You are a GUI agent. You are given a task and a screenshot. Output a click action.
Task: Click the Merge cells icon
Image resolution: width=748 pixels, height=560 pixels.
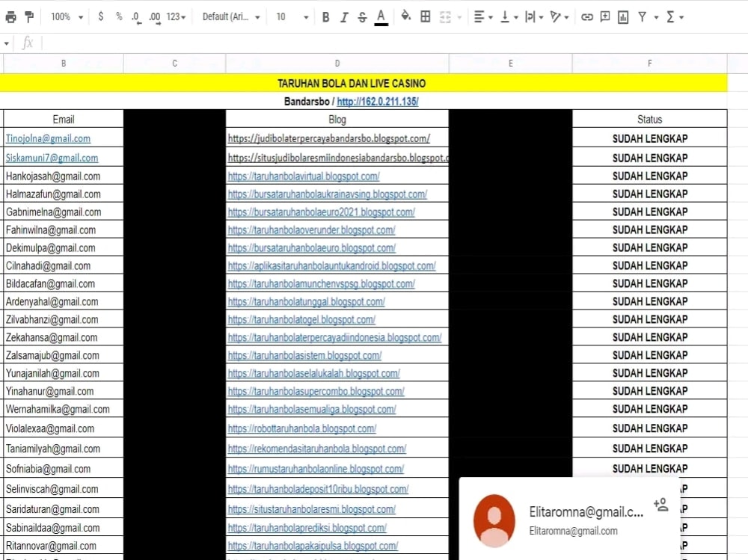pos(445,17)
